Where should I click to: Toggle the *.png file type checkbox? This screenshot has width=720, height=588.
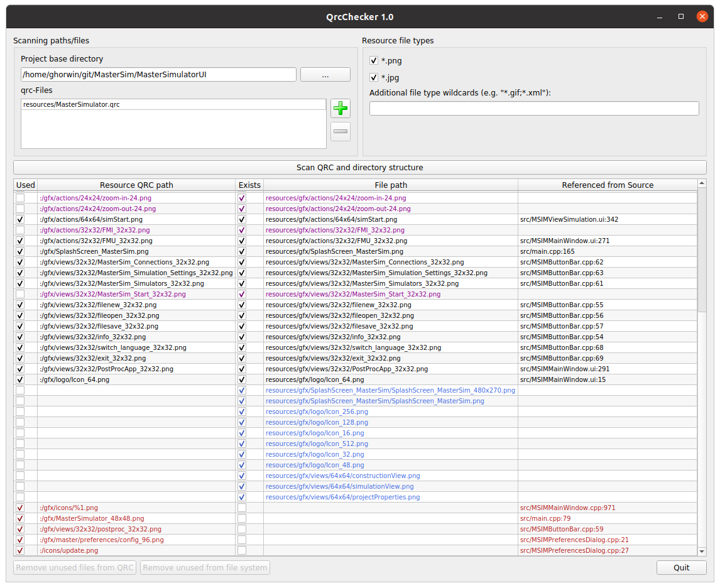point(374,61)
